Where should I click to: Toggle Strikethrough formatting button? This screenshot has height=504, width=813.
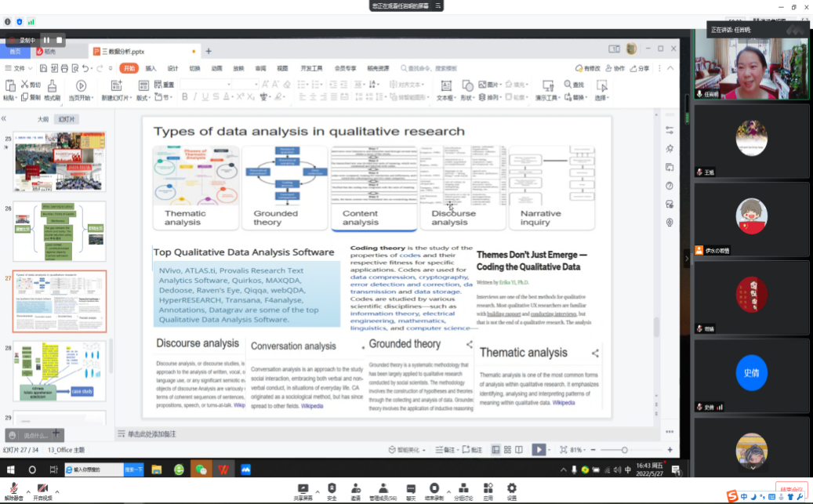tap(216, 97)
